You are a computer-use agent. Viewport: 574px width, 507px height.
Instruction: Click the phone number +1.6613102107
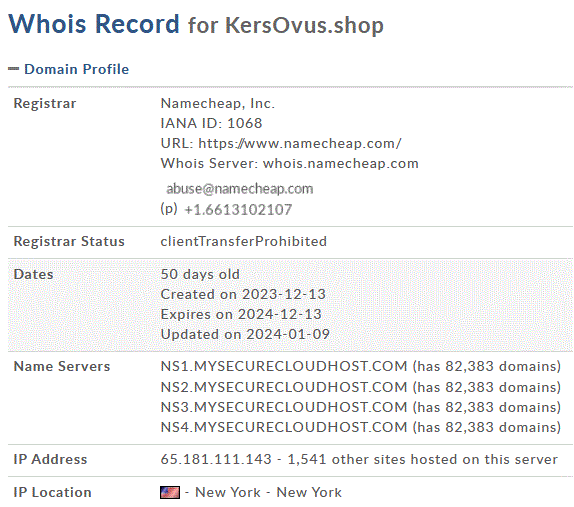(238, 210)
